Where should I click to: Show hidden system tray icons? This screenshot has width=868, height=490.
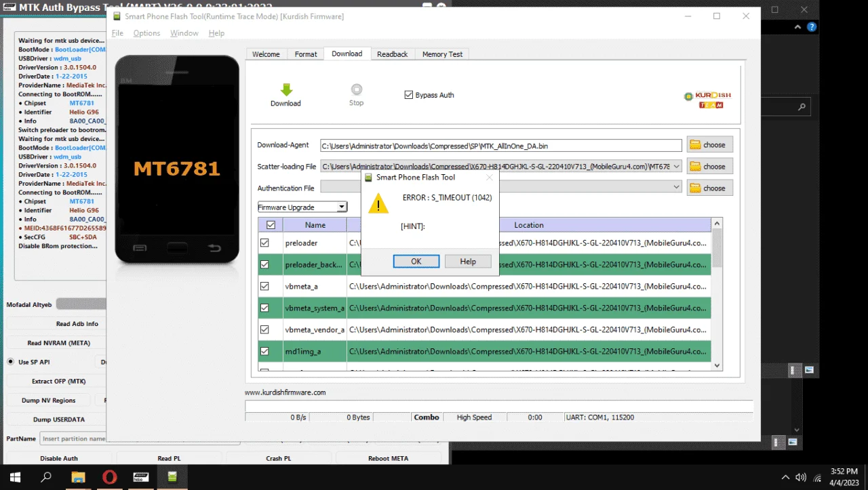coord(785,477)
